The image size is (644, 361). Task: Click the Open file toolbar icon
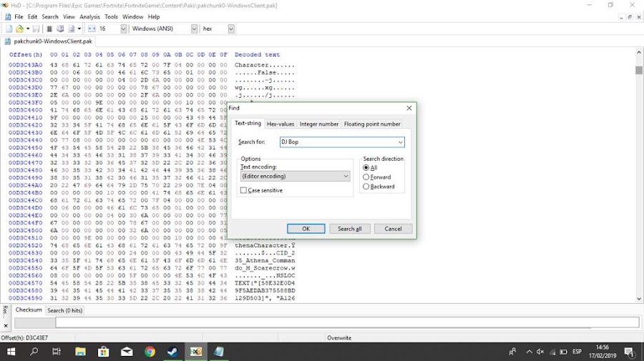coord(19,29)
